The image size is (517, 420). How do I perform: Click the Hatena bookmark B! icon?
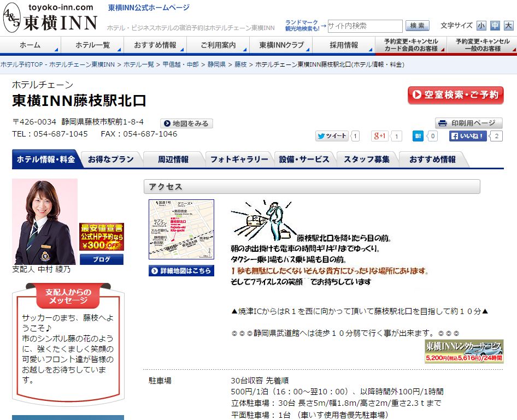tap(418, 136)
